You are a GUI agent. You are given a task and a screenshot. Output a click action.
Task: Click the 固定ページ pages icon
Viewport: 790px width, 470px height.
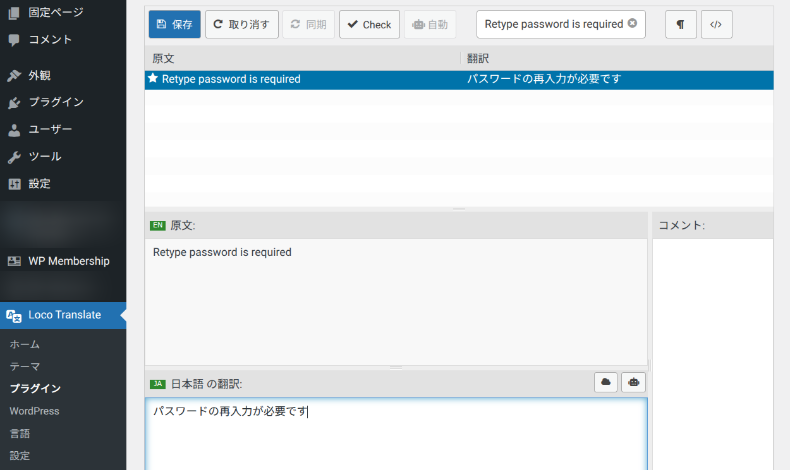coord(14,13)
